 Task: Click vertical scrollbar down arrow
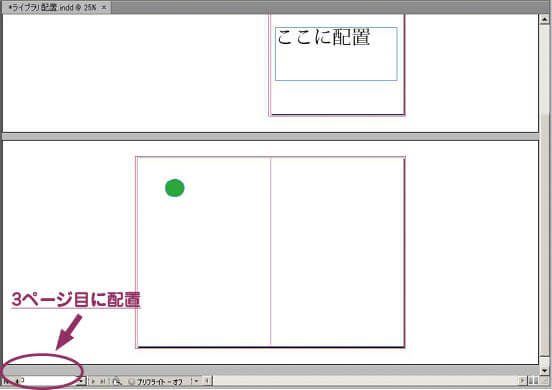coord(544,370)
